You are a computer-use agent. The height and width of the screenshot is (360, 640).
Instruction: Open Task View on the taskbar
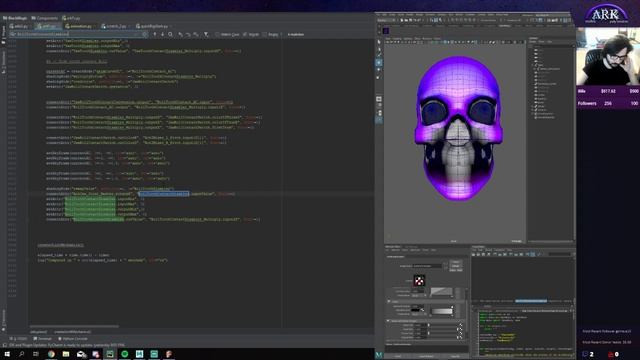[x=36, y=354]
